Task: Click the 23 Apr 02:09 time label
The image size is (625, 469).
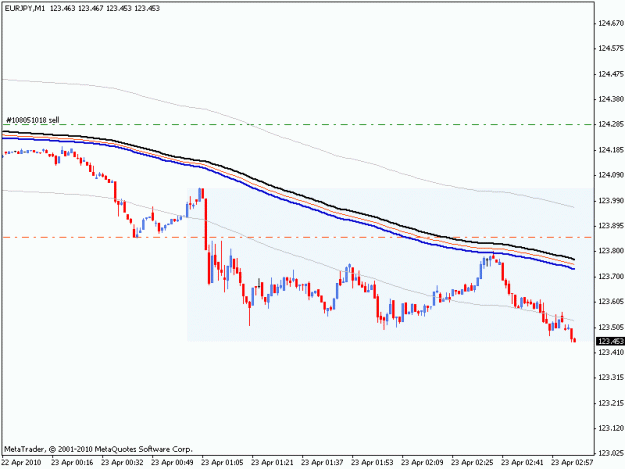Action: (x=422, y=463)
